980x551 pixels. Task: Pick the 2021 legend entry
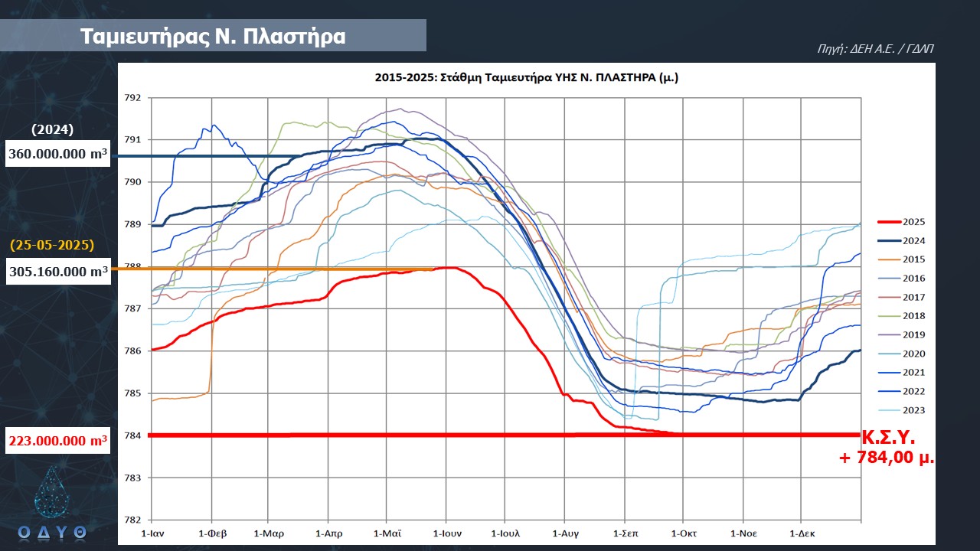coord(913,373)
